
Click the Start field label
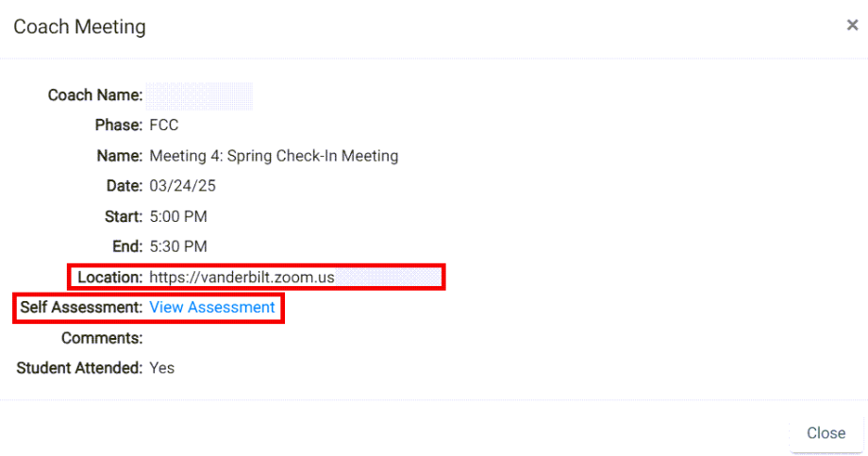[x=124, y=216]
